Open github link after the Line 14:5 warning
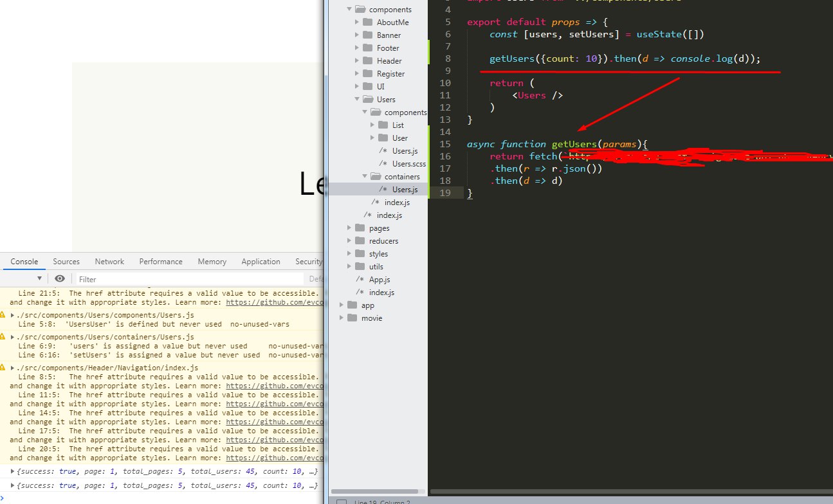The height and width of the screenshot is (504, 833). pos(274,422)
